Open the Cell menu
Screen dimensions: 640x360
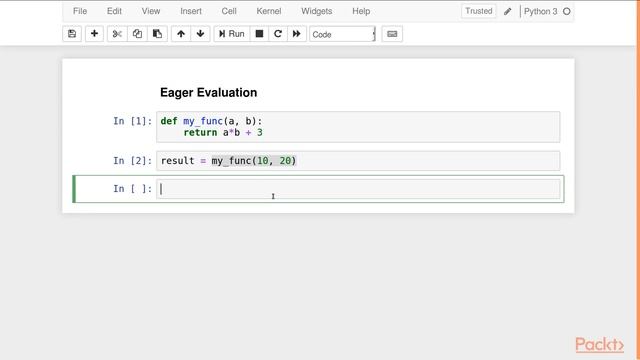229,11
